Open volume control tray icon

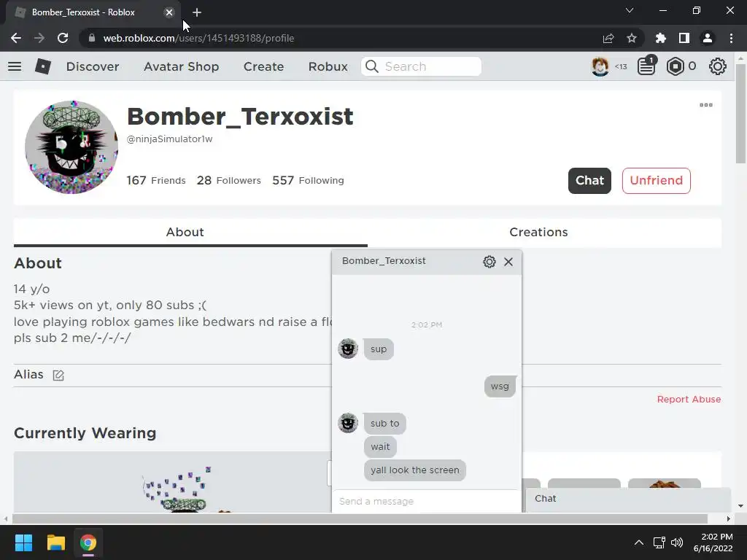(677, 542)
